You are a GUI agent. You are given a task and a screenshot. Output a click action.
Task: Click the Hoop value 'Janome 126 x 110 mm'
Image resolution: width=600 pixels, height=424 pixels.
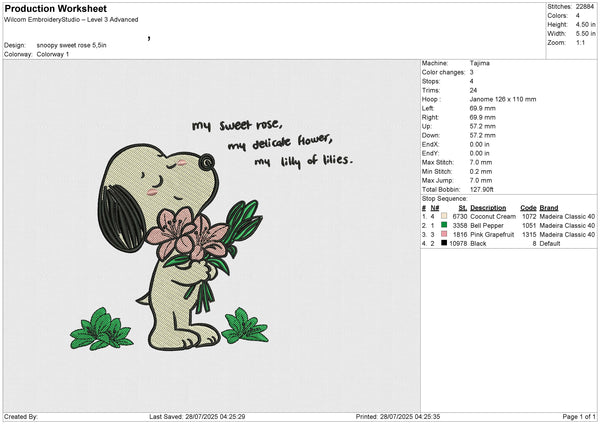tap(503, 99)
